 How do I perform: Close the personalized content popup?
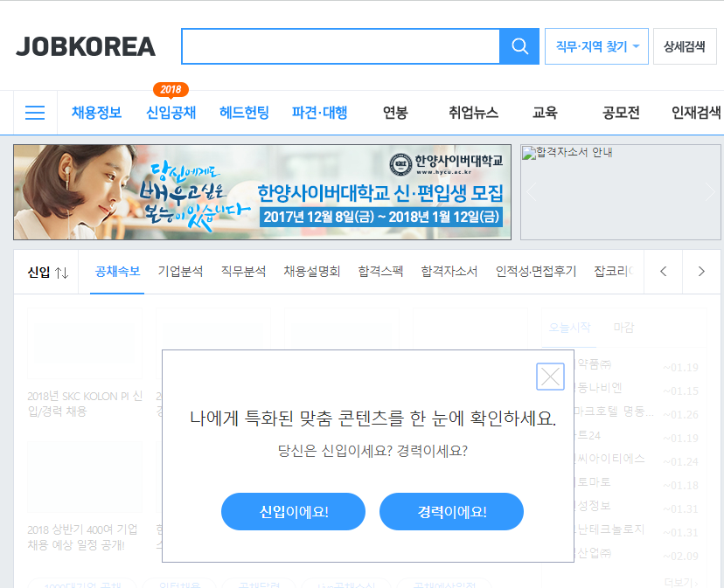tap(550, 377)
